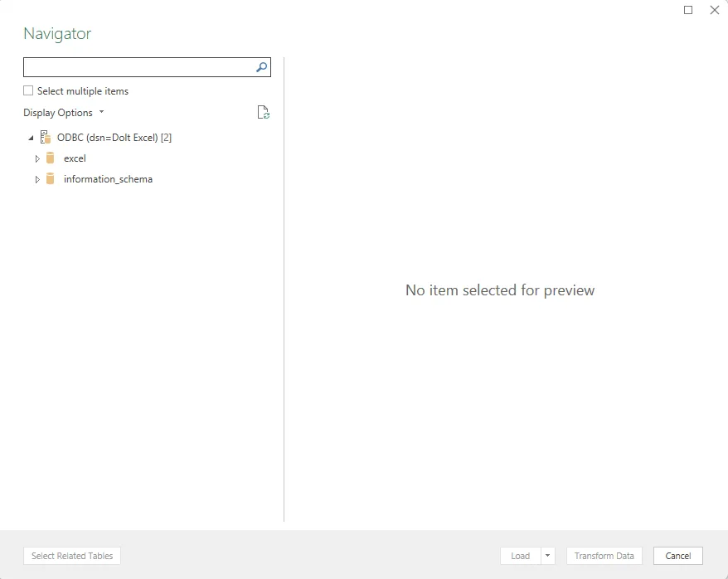Click the Cancel button
Image resolution: width=728 pixels, height=579 pixels.
point(677,556)
